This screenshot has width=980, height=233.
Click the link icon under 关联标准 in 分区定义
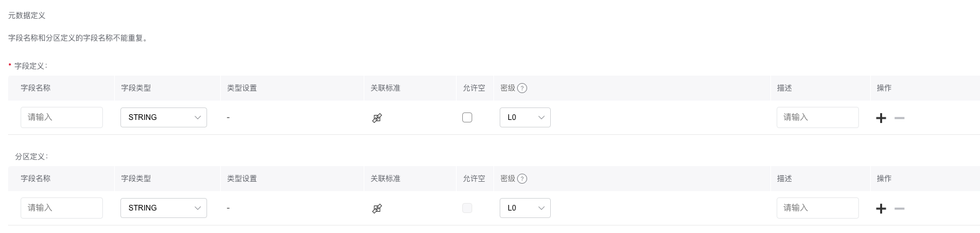click(377, 208)
